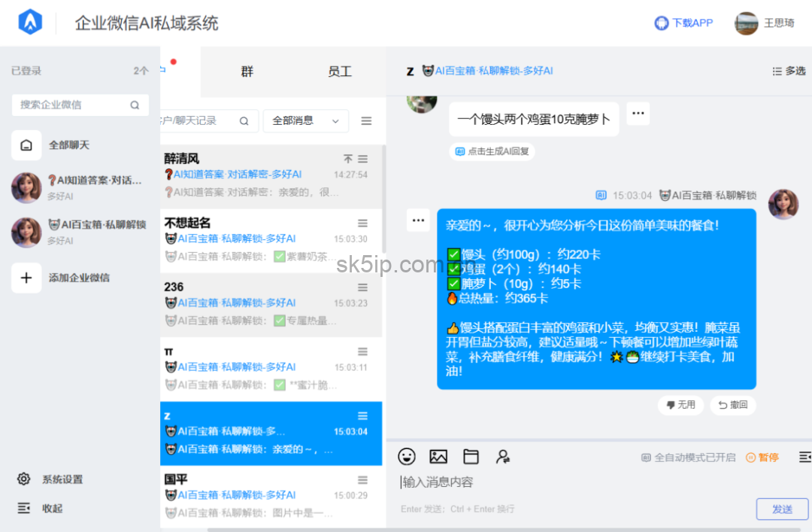Viewport: 812px width, 532px height.
Task: Click 点击生成AI回复 to generate an AI reply
Action: [x=492, y=151]
